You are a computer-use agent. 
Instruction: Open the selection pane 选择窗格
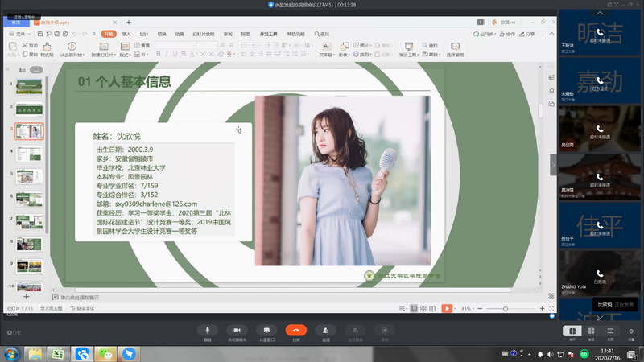455,49
